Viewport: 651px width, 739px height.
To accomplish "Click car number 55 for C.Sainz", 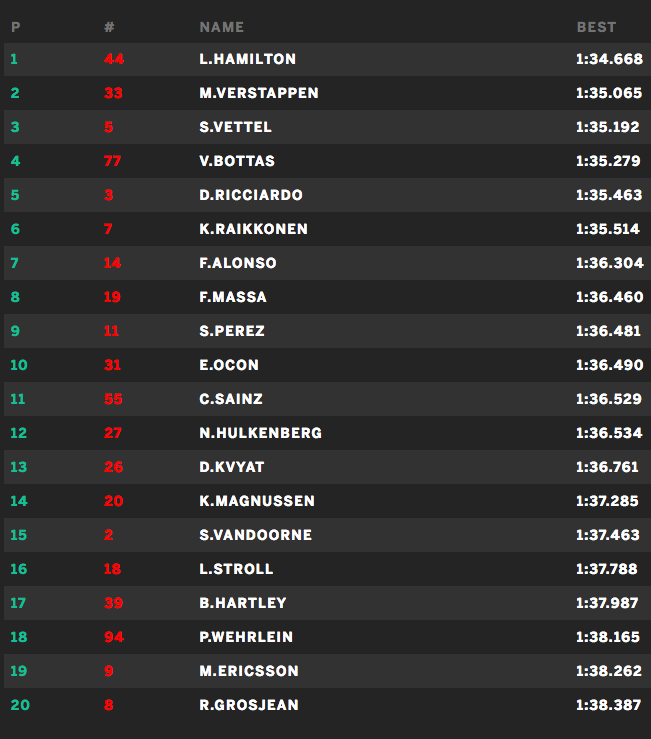I will tap(112, 399).
